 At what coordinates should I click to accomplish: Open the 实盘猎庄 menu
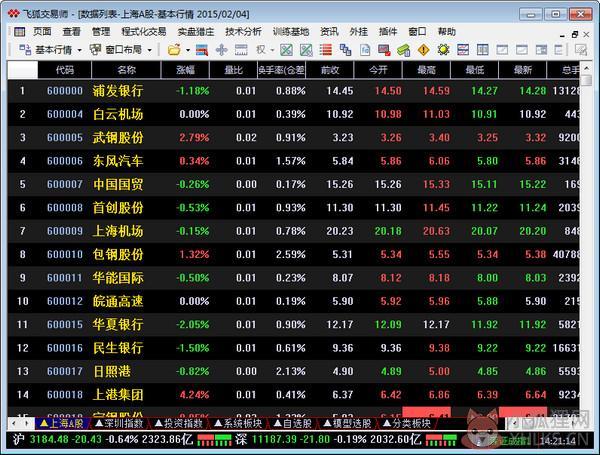[x=196, y=32]
